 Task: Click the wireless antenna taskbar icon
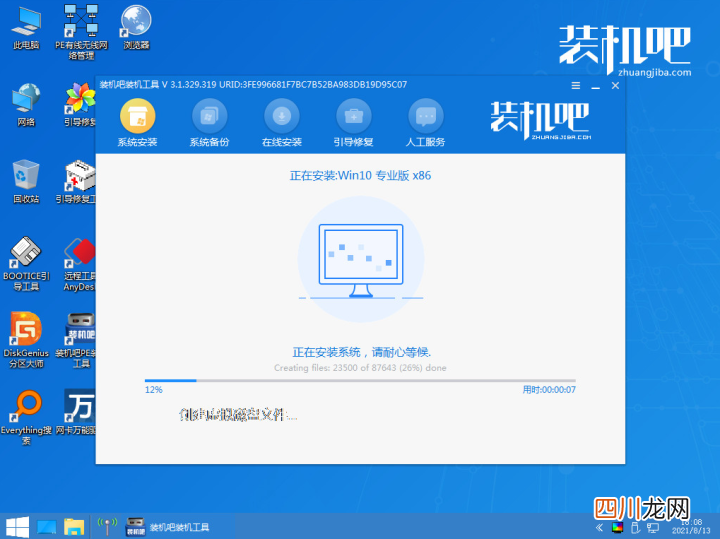(x=107, y=527)
